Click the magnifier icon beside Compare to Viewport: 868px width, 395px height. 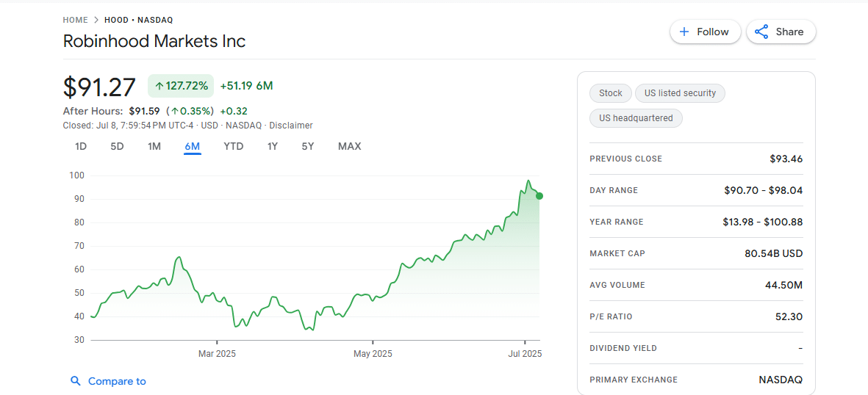click(75, 381)
